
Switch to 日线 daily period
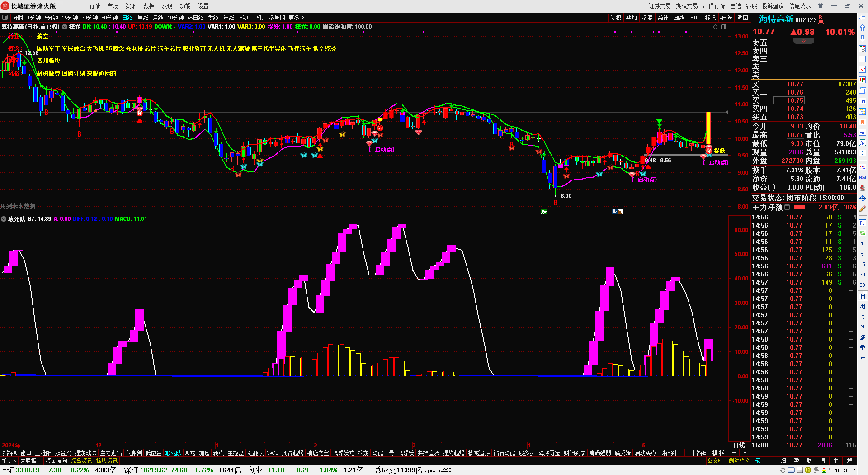(127, 18)
